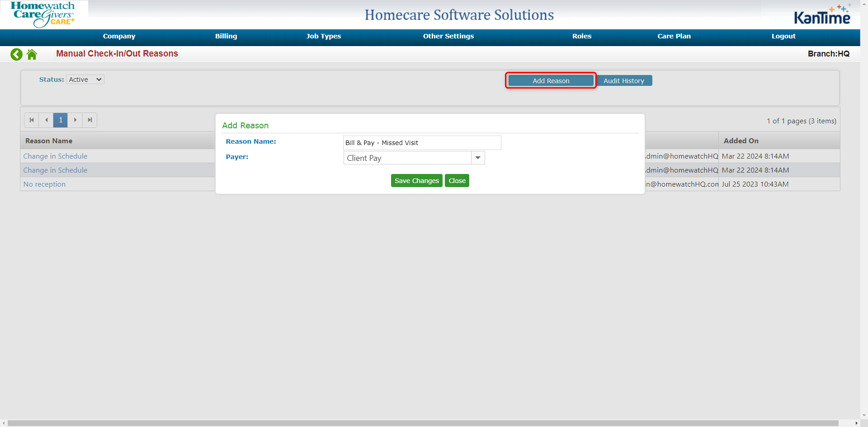This screenshot has height=427, width=868.
Task: Go to home via house icon
Action: [x=32, y=54]
